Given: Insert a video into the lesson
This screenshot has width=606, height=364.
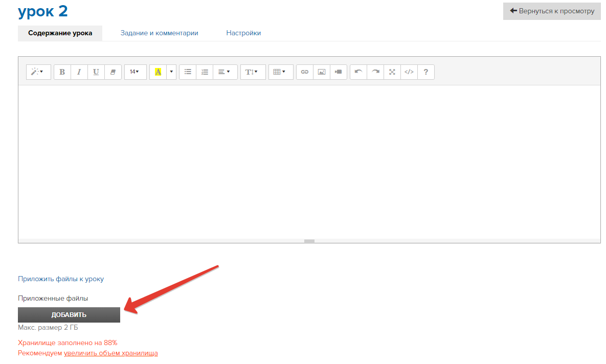Looking at the screenshot, I should click(339, 72).
